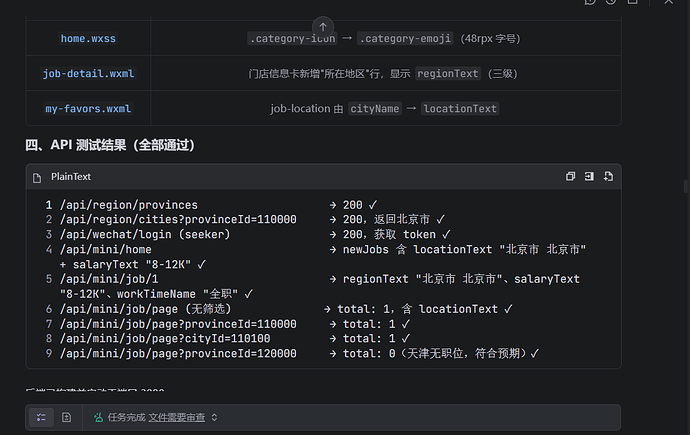Viewport: 690px width, 435px height.
Task: Click the PlainText language label
Action: tap(71, 176)
